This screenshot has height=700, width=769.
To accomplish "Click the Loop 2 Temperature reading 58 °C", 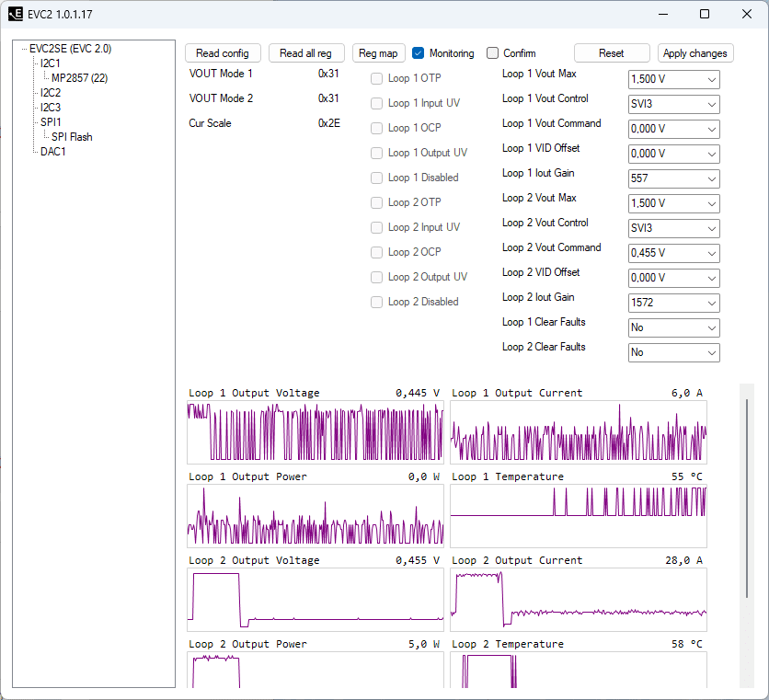I will pyautogui.click(x=687, y=645).
